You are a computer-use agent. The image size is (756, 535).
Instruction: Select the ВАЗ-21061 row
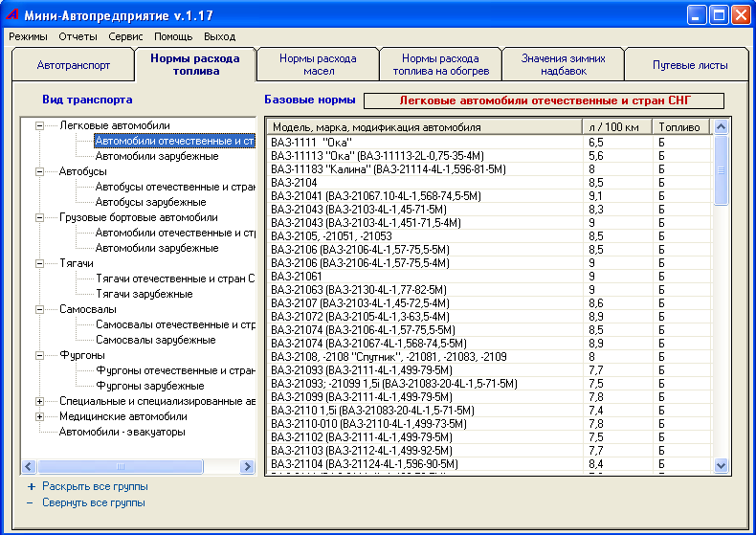click(489, 277)
